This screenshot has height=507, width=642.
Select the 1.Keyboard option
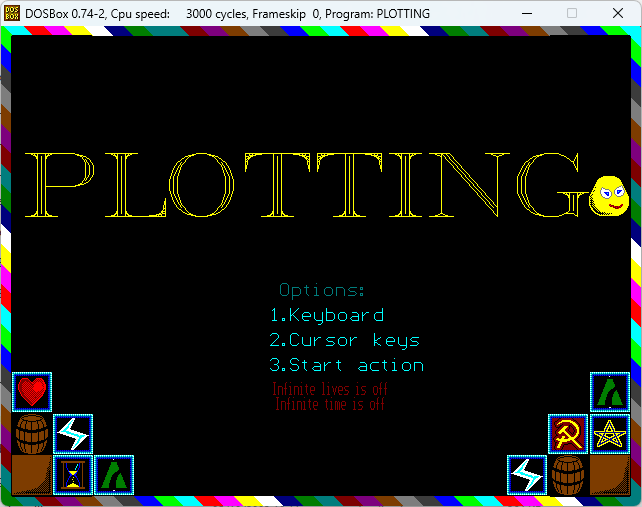click(x=327, y=315)
